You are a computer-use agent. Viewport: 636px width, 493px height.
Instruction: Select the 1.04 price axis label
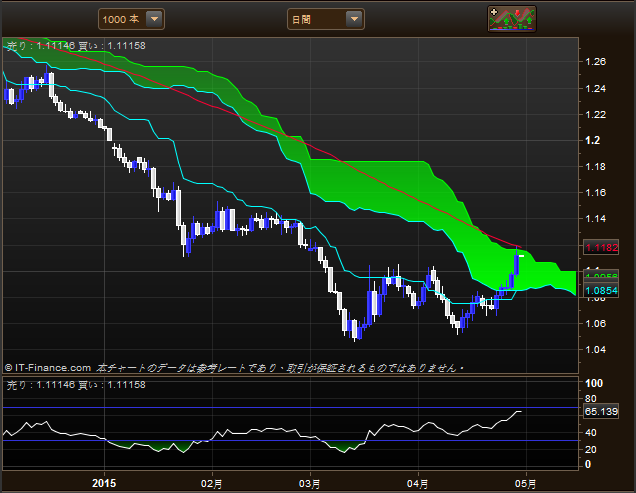coord(595,349)
